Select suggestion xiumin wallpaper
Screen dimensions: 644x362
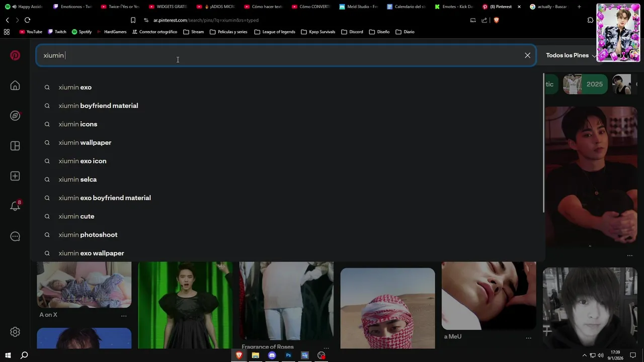pyautogui.click(x=85, y=143)
